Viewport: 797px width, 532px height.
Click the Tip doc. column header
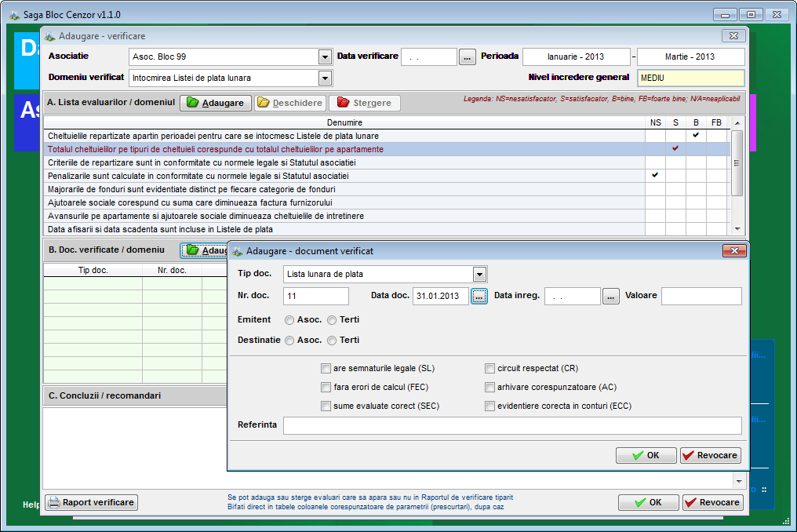(93, 270)
